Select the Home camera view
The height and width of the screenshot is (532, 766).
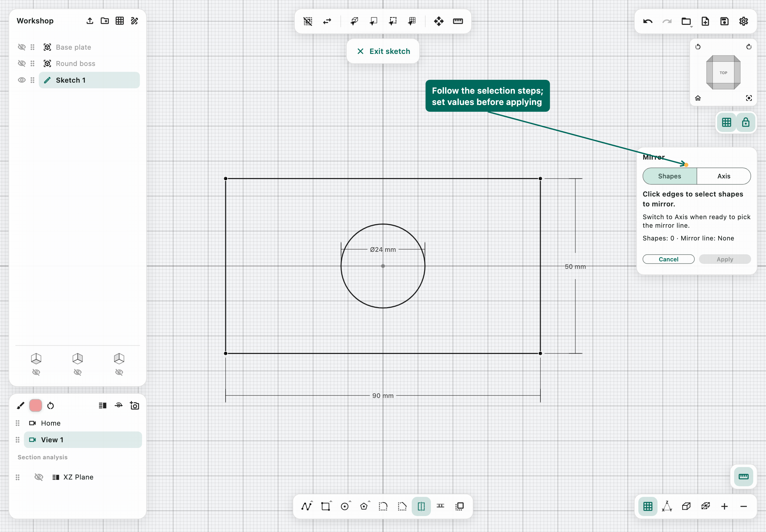coord(83,423)
